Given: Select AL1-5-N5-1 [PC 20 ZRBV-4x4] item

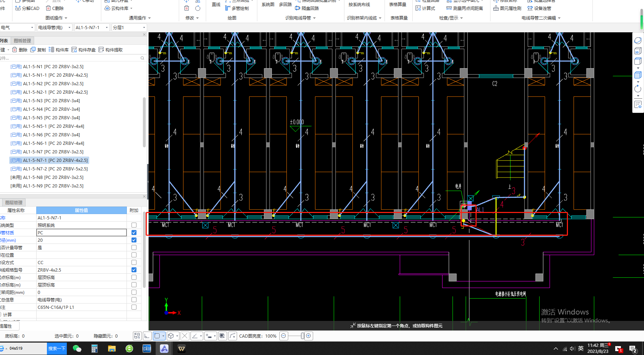Looking at the screenshot, I should tap(47, 126).
